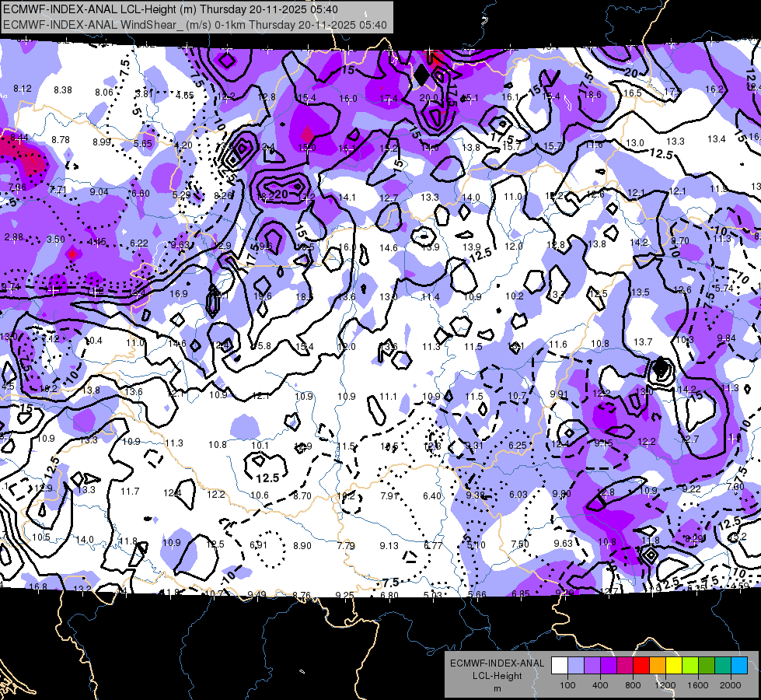761x700 pixels.
Task: Click the yellow legend swatch
Action: (x=674, y=666)
